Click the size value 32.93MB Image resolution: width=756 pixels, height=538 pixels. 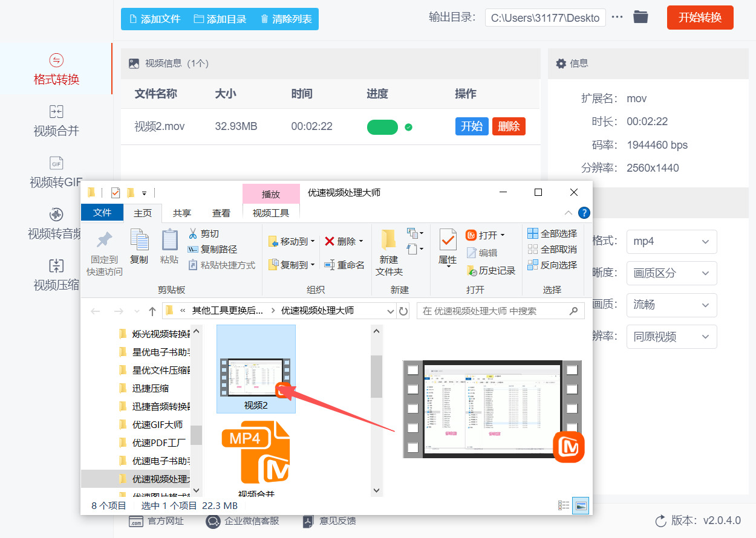(236, 126)
